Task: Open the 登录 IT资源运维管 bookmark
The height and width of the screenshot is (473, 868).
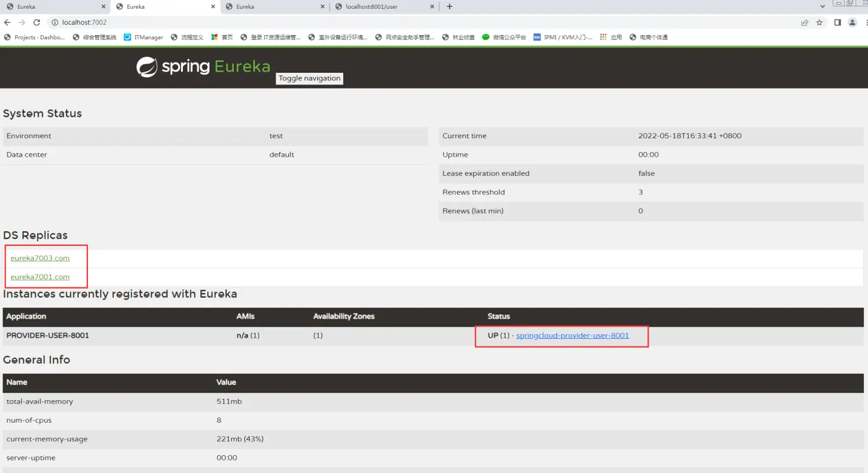Action: tap(270, 37)
